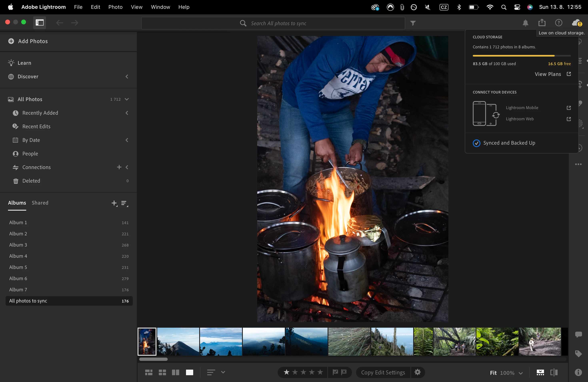Viewport: 588px width, 382px height.
Task: Open the Photo menu
Action: pos(115,7)
